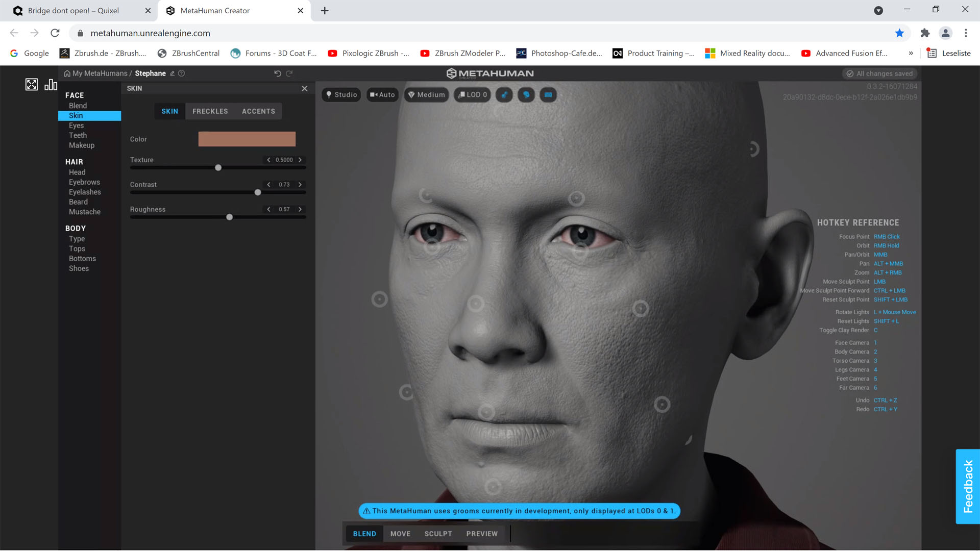Increase Texture value with right arrow
The height and width of the screenshot is (551, 980).
click(x=300, y=160)
